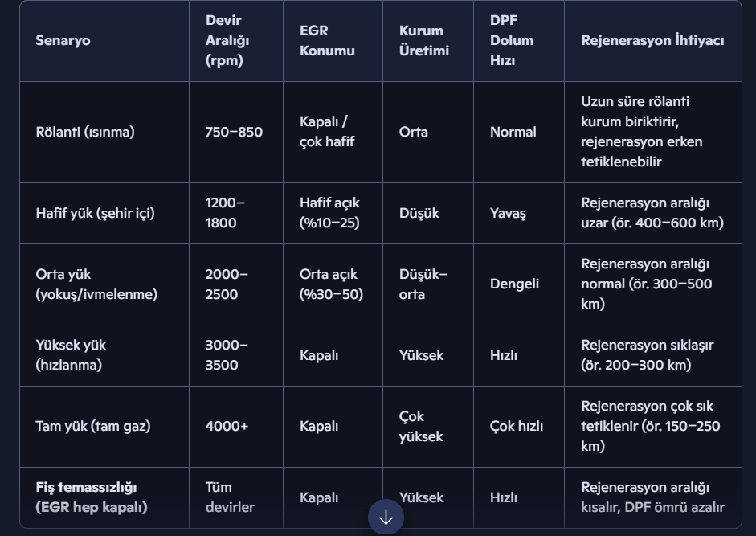Click the Orta açık (%30–50) cell

(331, 284)
